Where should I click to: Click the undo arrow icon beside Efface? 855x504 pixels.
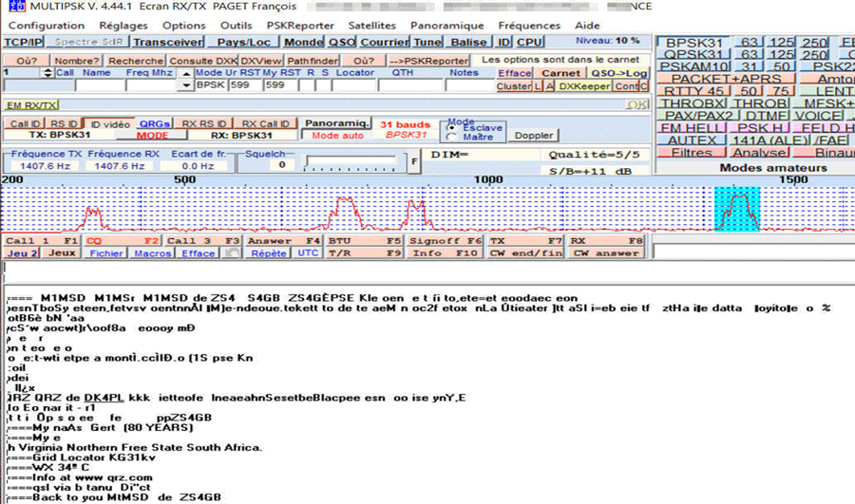click(x=233, y=253)
